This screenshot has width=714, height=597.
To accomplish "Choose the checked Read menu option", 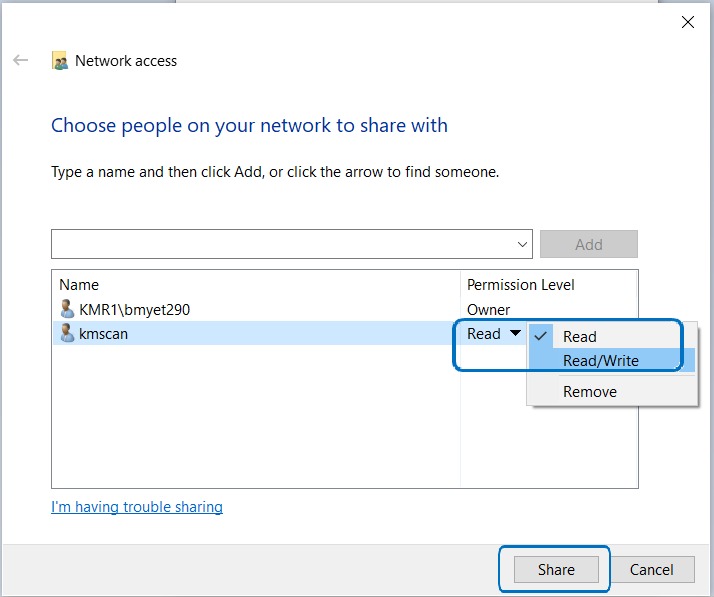I will point(579,337).
